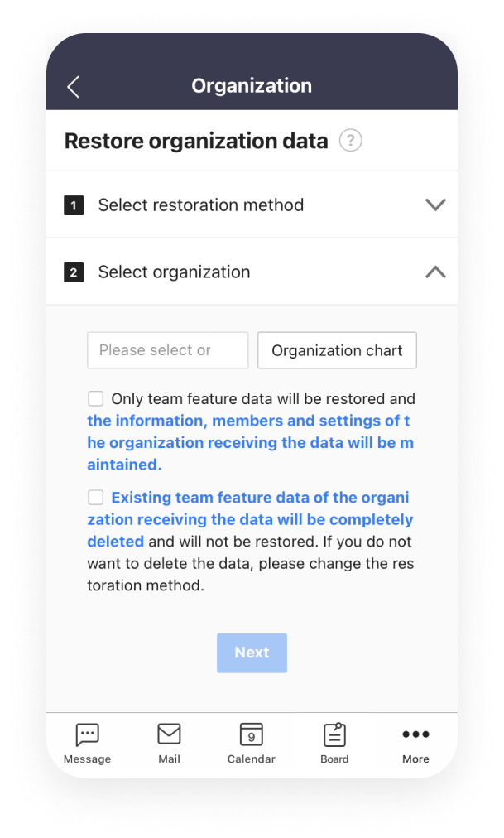Click the step 1 number badge
The image size is (504, 838).
[x=74, y=205]
